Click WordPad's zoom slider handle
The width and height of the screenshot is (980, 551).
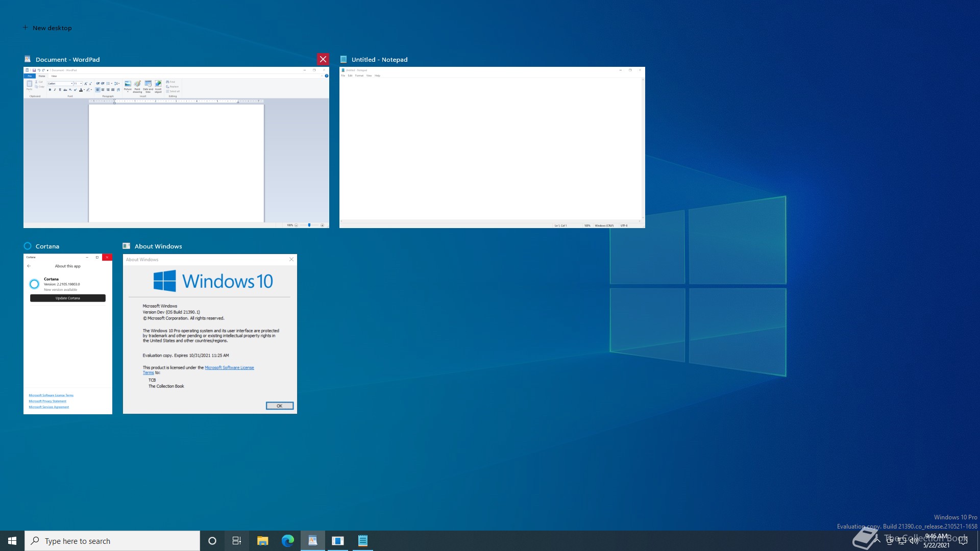[309, 225]
